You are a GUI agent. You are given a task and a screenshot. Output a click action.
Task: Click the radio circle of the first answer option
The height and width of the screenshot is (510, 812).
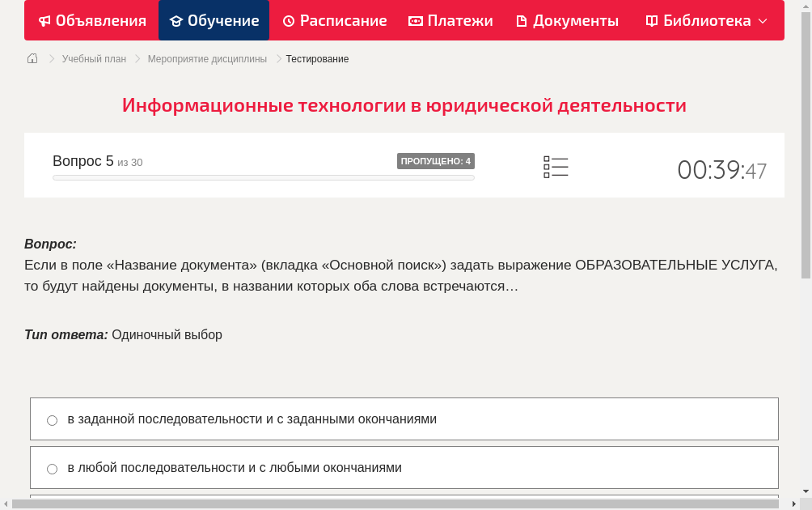(52, 419)
